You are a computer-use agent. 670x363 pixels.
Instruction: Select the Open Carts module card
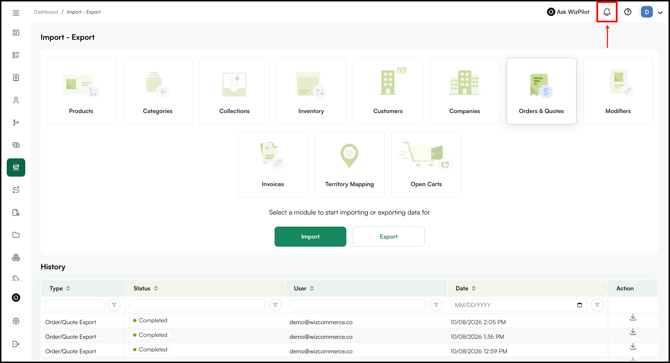click(x=426, y=164)
